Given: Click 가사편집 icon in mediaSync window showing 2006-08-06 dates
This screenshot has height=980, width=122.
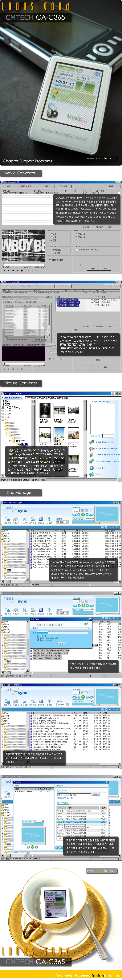Looking at the screenshot, I should click(x=32, y=519).
